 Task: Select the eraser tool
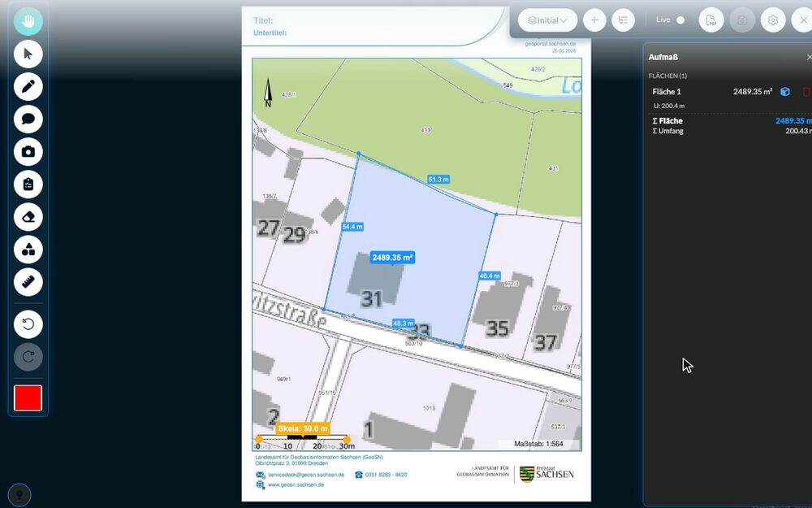[28, 217]
